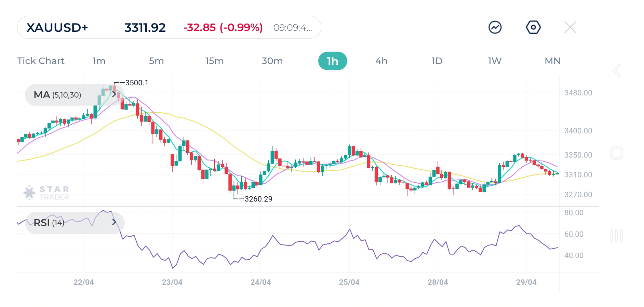Click the XAUUSD+ symbol price bar
Viewport: 644px width, 307px height.
(x=169, y=27)
